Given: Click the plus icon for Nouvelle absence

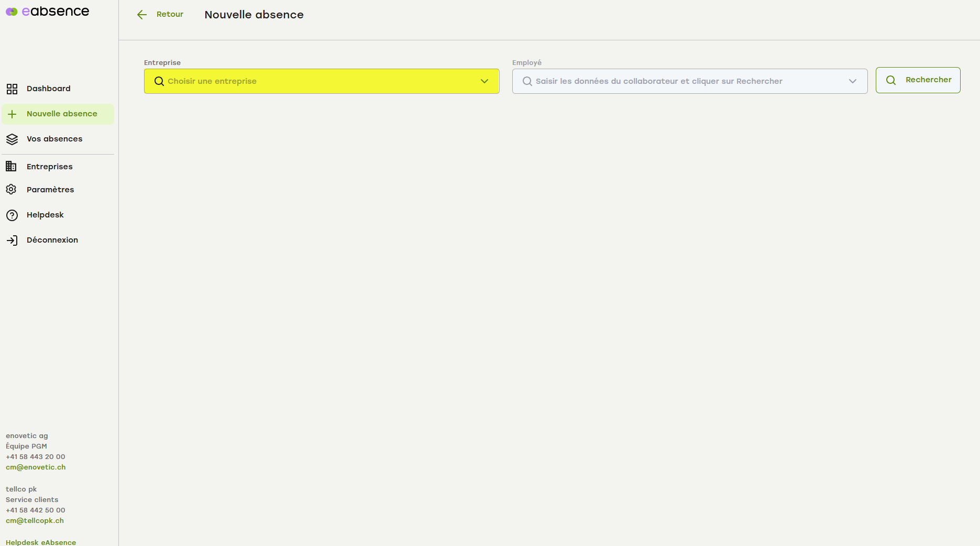Looking at the screenshot, I should (x=12, y=114).
